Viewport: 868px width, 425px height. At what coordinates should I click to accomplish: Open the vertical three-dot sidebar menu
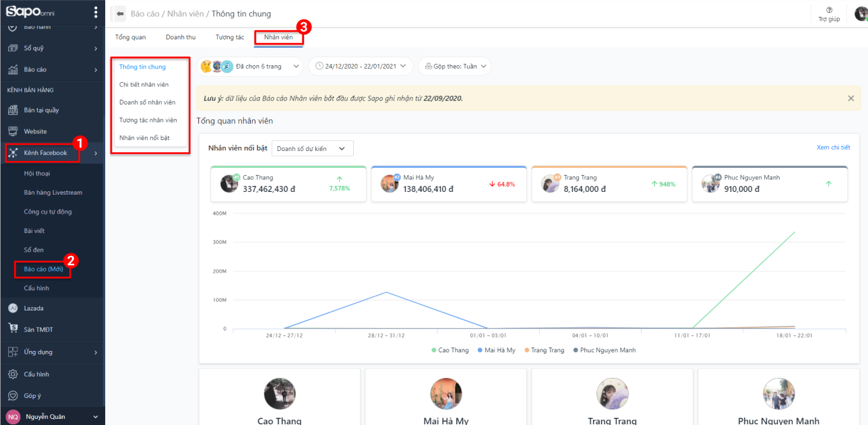tap(96, 12)
